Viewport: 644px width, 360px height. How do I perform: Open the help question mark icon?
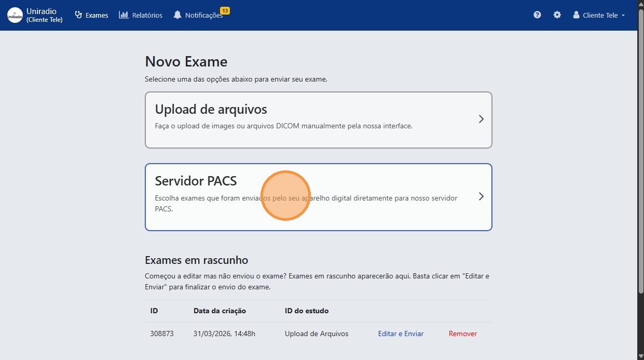pos(537,15)
